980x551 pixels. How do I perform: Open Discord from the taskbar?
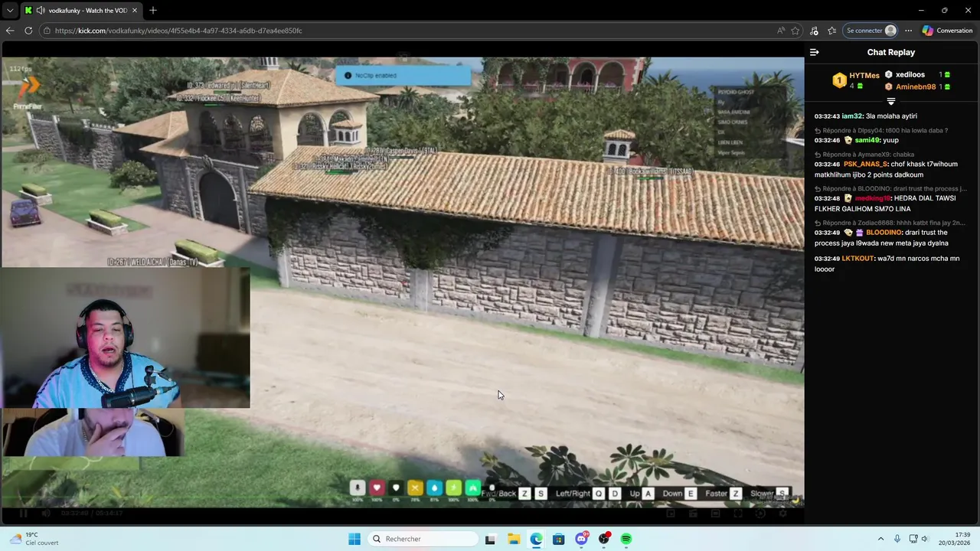click(x=582, y=539)
